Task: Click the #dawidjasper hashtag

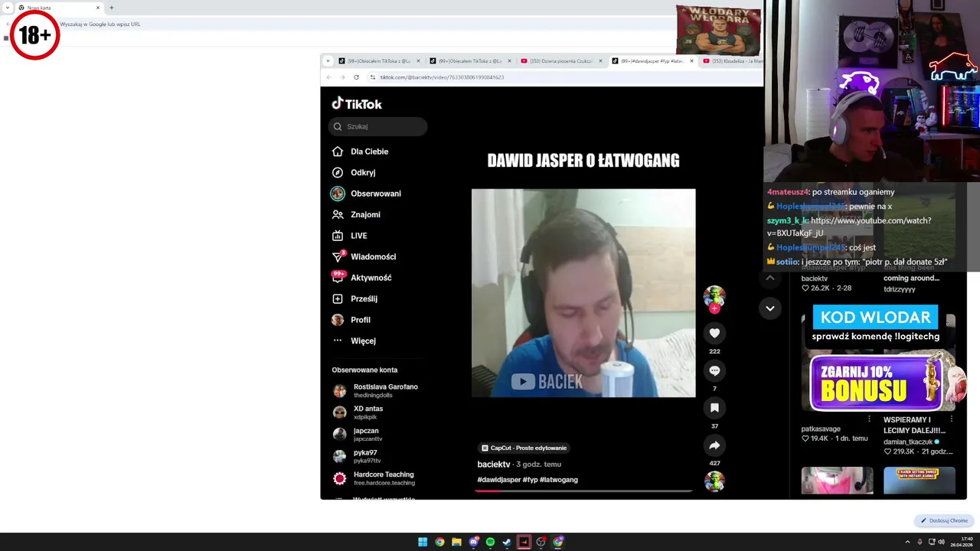Action: point(498,480)
